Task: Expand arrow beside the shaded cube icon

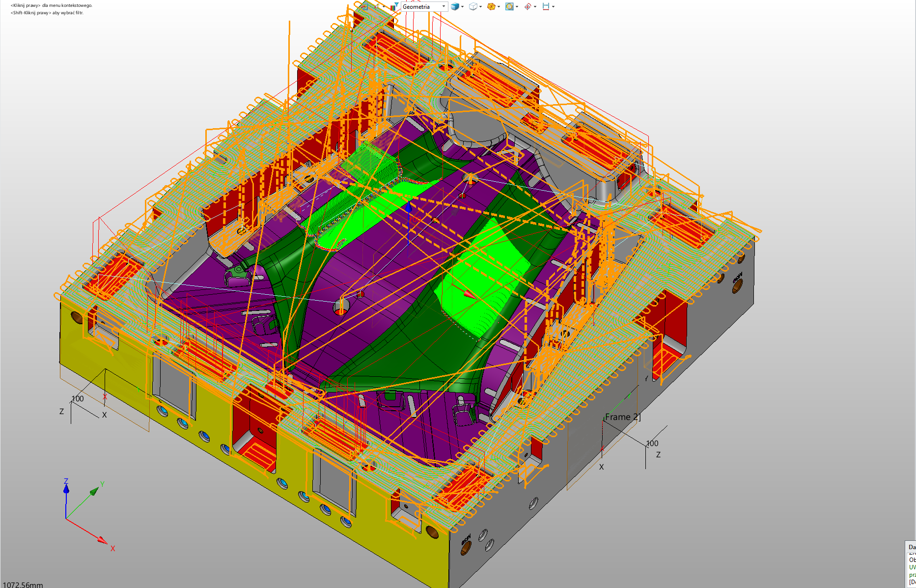Action: coord(463,6)
